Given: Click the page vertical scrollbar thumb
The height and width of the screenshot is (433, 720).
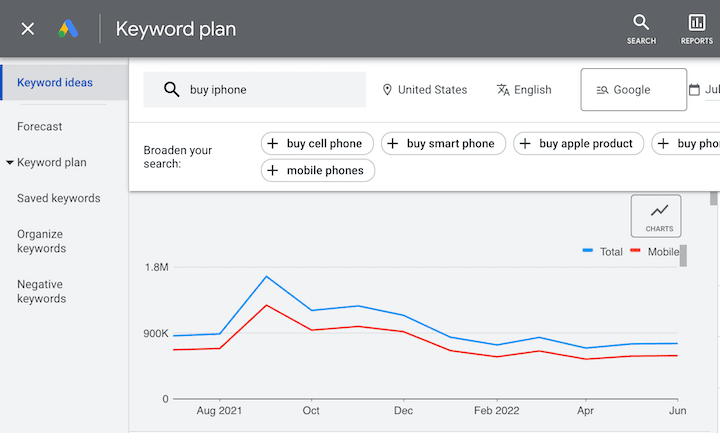Looking at the screenshot, I should tap(714, 198).
